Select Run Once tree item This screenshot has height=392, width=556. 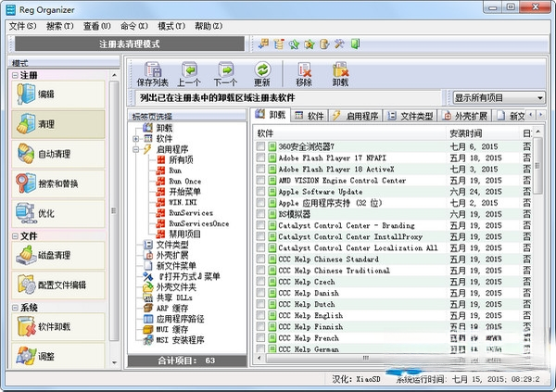(x=184, y=182)
